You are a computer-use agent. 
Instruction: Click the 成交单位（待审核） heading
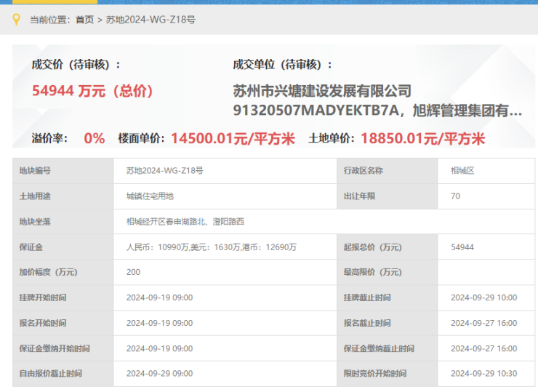pos(283,64)
